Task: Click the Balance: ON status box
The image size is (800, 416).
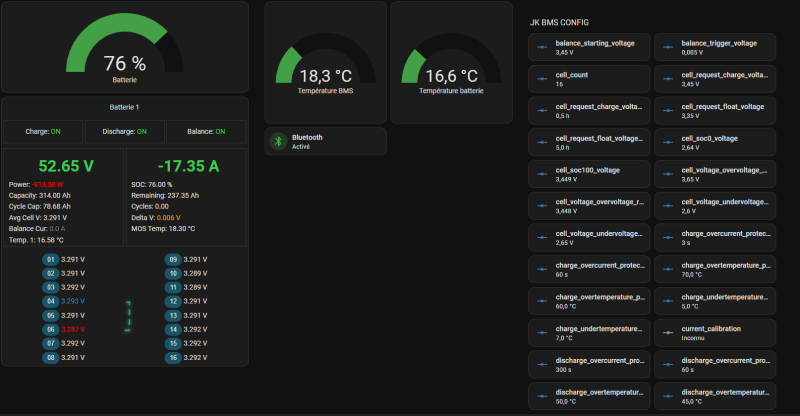Action: [x=206, y=132]
